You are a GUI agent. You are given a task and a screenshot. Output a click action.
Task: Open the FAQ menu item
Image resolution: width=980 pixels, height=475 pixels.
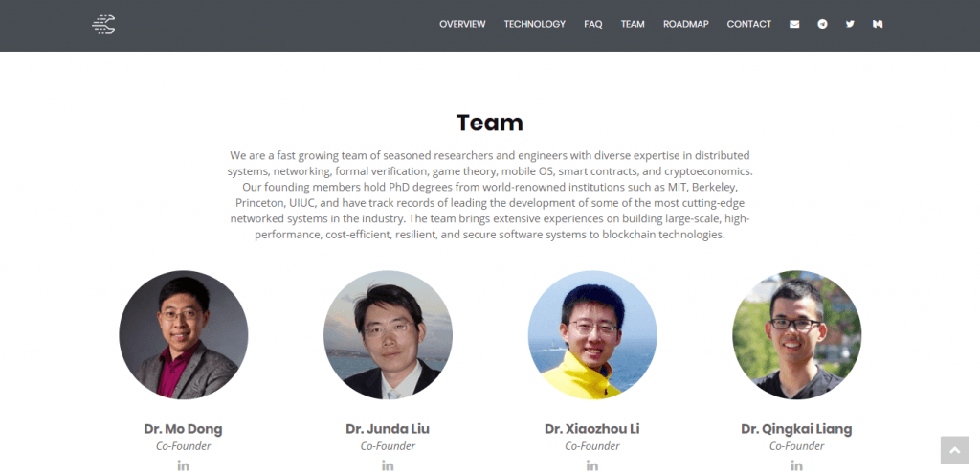[x=593, y=24]
